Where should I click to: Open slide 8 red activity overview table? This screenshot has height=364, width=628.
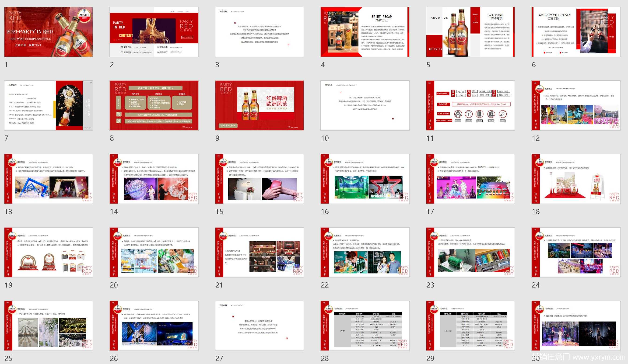coord(154,105)
